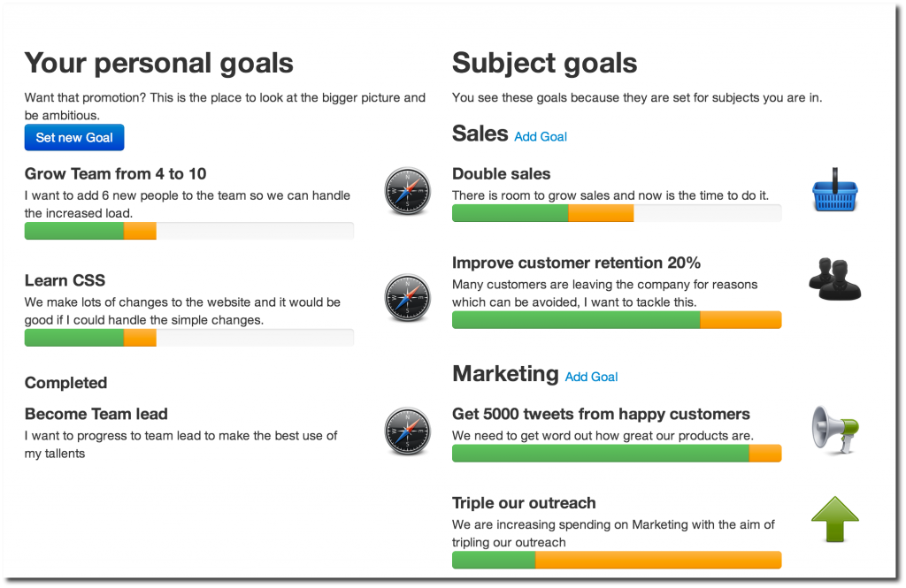906x588 pixels.
Task: Click Add Goal link next to Sales
Action: click(541, 137)
